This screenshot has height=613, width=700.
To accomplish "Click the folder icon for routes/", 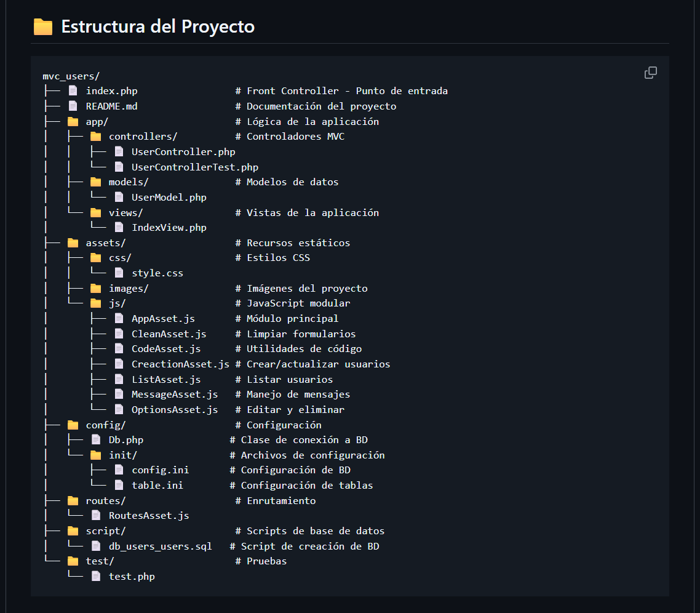I will point(73,500).
